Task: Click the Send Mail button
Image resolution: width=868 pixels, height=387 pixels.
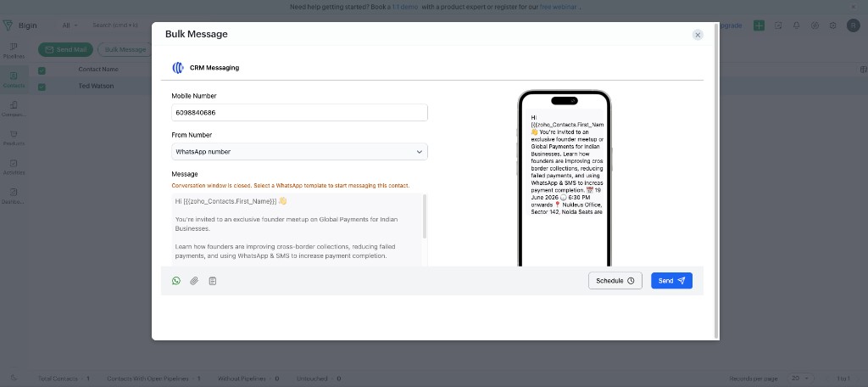Action: coord(65,49)
